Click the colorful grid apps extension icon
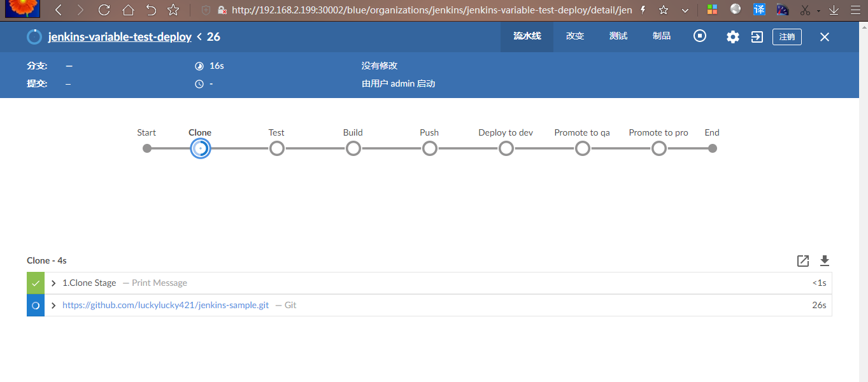Image resolution: width=868 pixels, height=382 pixels. pyautogui.click(x=713, y=10)
